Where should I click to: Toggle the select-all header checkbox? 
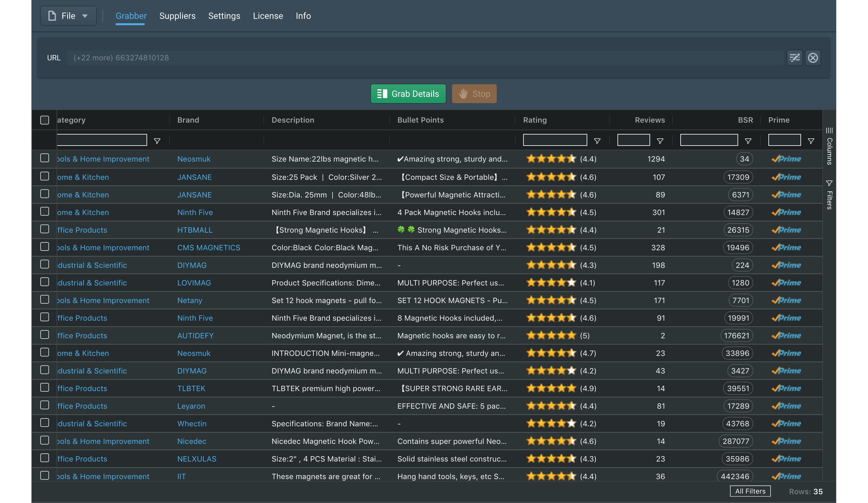[44, 120]
